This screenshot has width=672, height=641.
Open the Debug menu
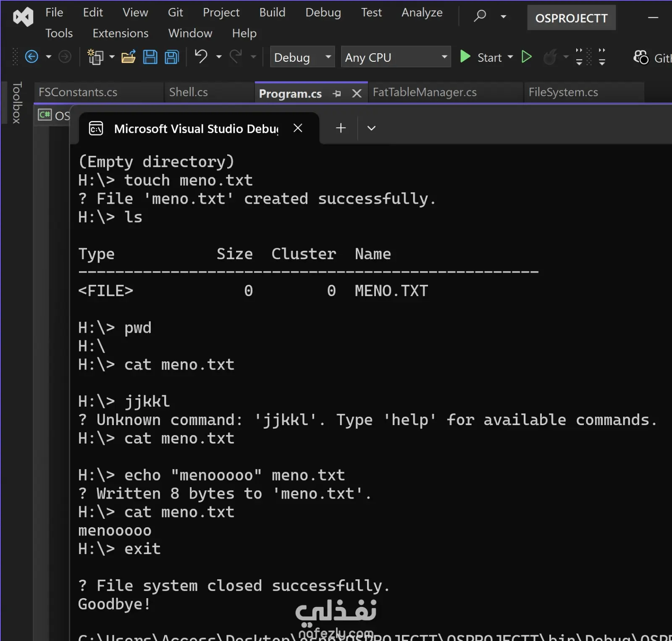click(x=323, y=13)
